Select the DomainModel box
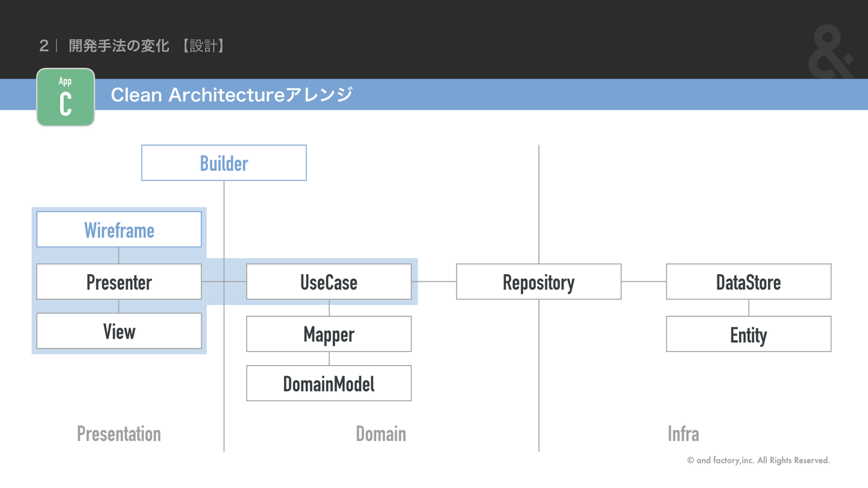Screen dimensions: 868x488 coord(329,383)
